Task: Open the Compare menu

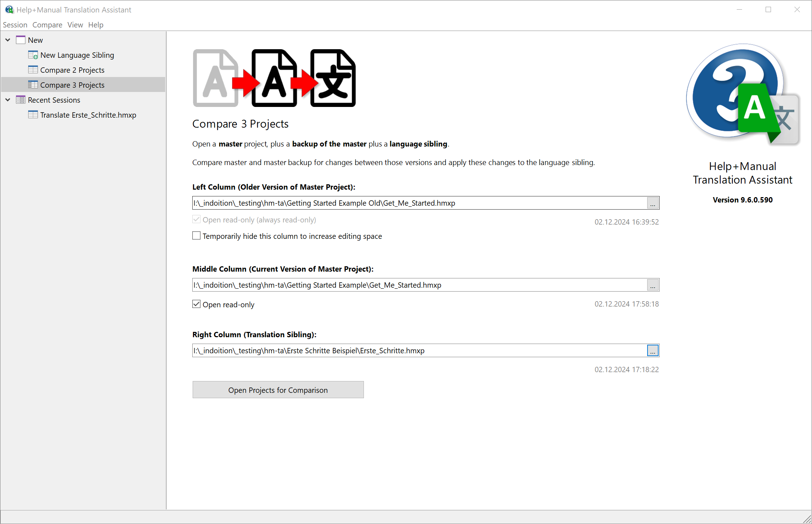Action: (47, 25)
